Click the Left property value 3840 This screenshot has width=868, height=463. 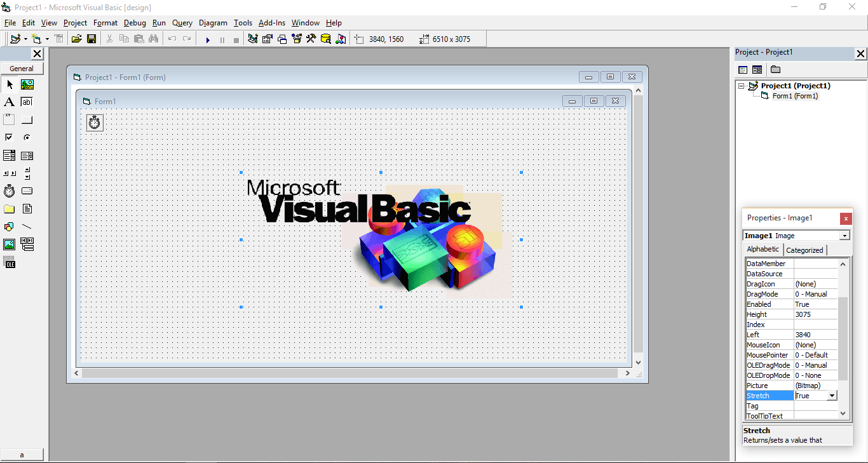click(x=816, y=335)
